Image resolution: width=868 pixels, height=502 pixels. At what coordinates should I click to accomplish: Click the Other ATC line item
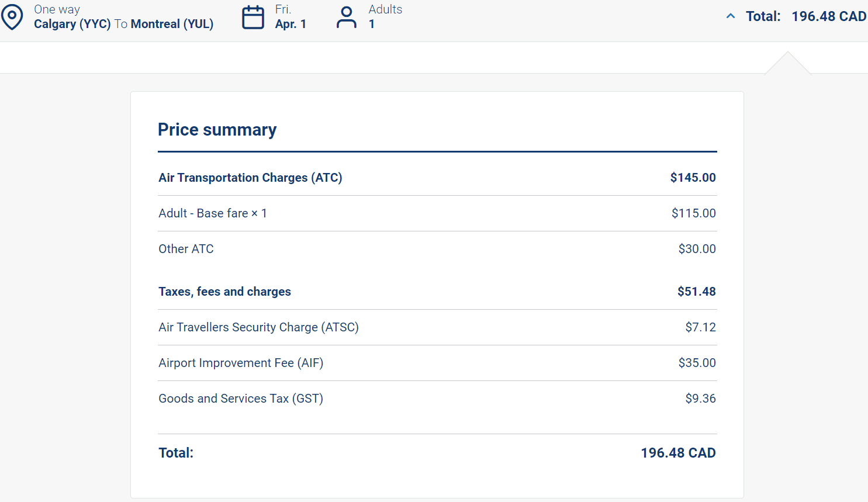click(x=186, y=249)
